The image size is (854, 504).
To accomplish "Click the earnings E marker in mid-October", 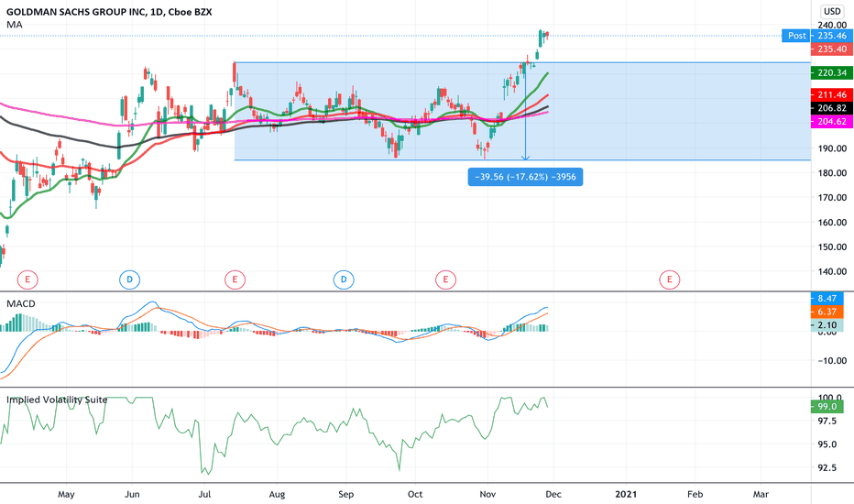I will [445, 280].
